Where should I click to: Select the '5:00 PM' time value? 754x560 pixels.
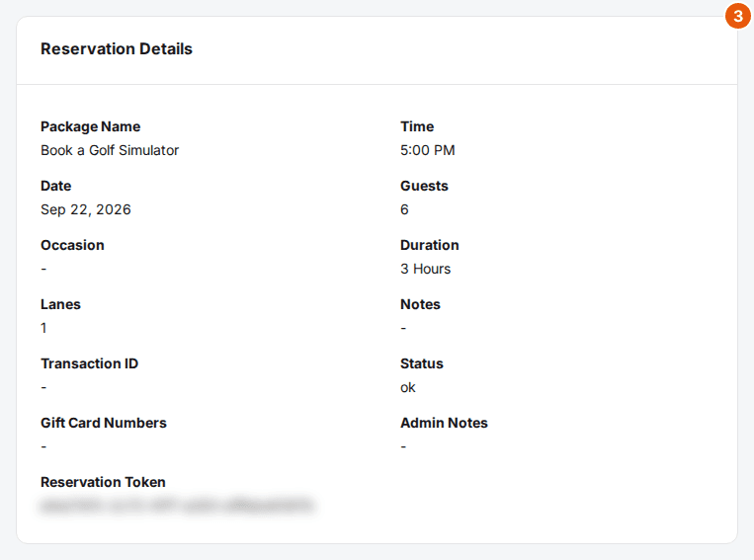pos(428,150)
